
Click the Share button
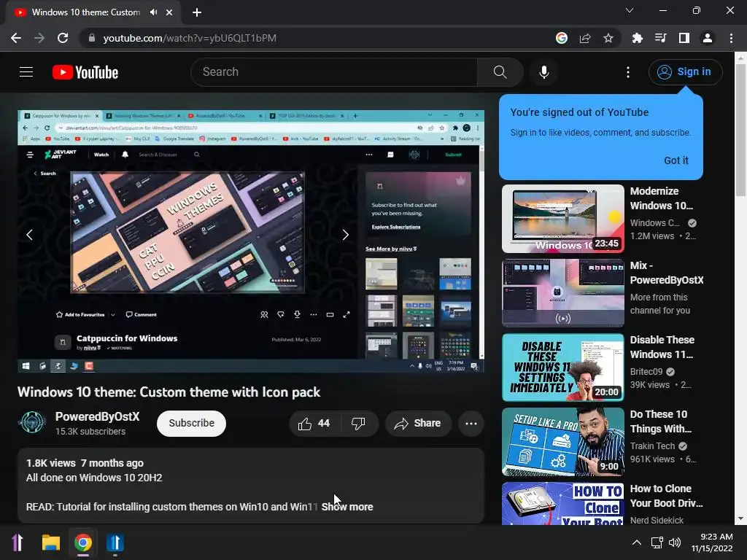click(418, 424)
